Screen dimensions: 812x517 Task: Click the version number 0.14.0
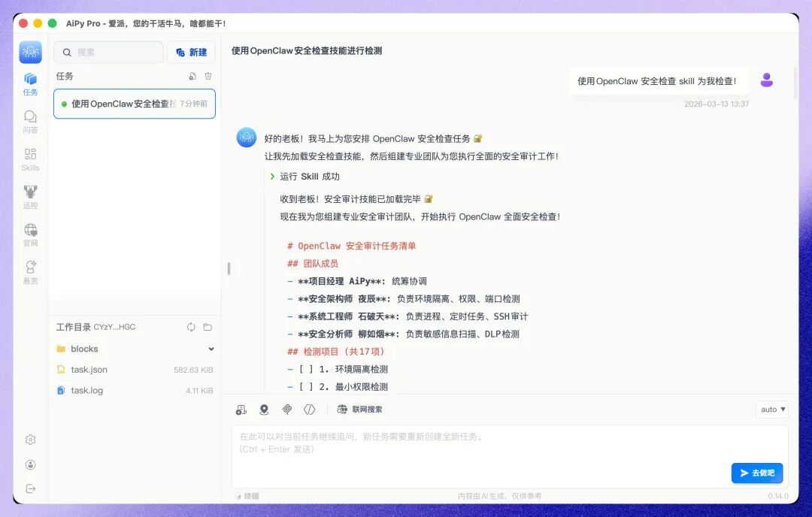click(x=778, y=496)
